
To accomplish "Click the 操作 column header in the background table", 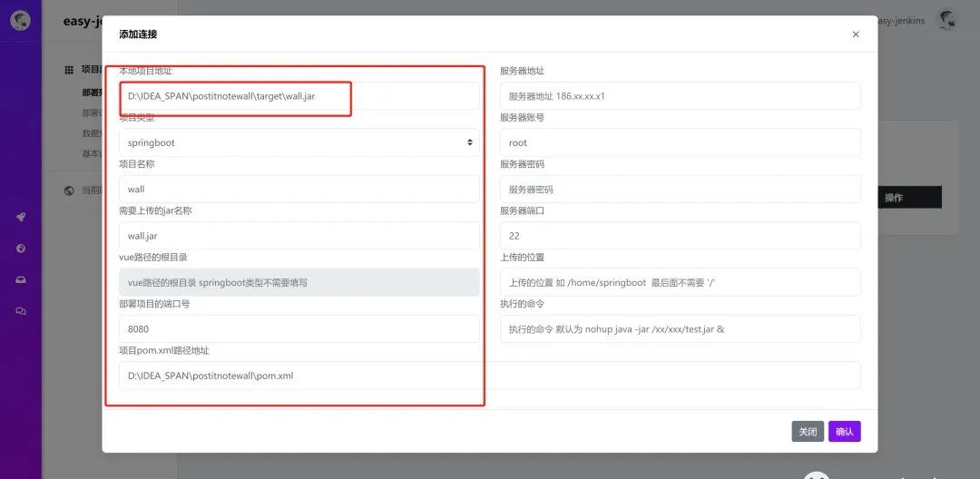I will (894, 198).
